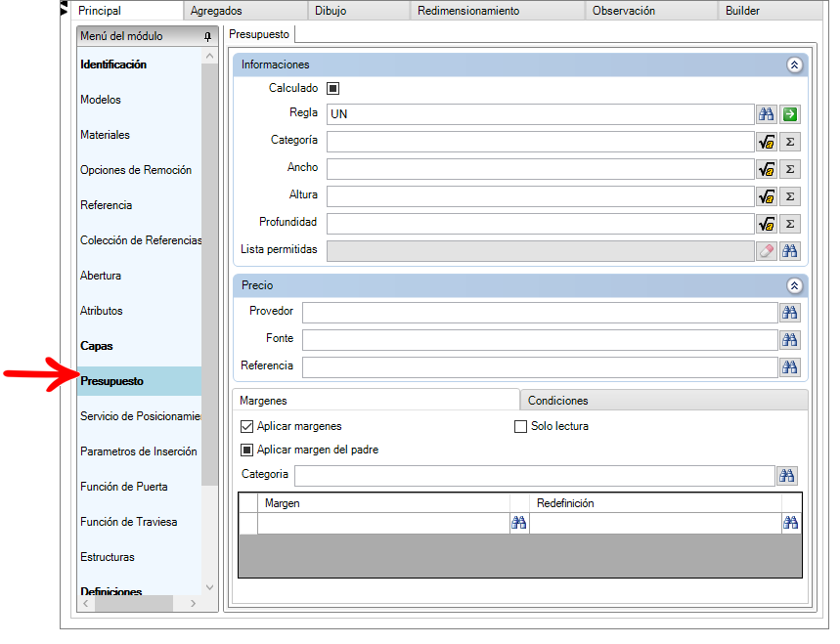840x644 pixels.
Task: Click the Redefinición column header
Action: [656, 503]
